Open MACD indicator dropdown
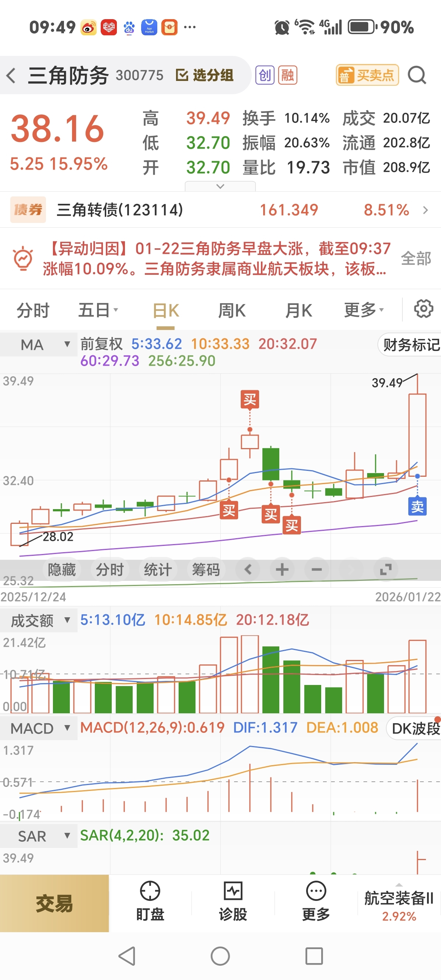The width and height of the screenshot is (441, 980). click(38, 728)
